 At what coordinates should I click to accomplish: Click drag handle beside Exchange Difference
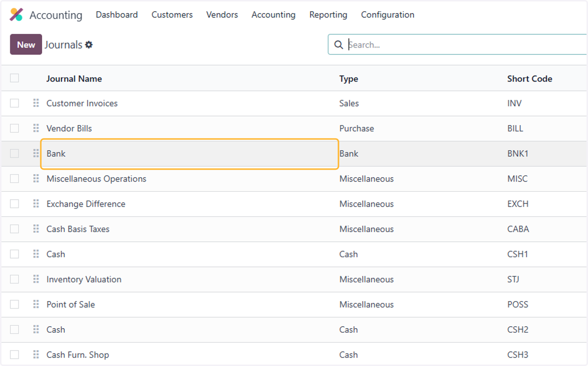[x=36, y=204]
